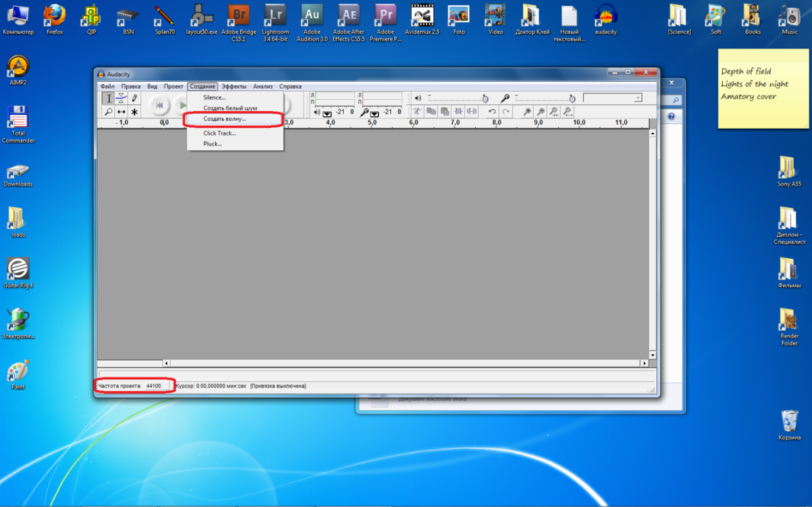Click the Paste icon in edit toolbar

(444, 111)
